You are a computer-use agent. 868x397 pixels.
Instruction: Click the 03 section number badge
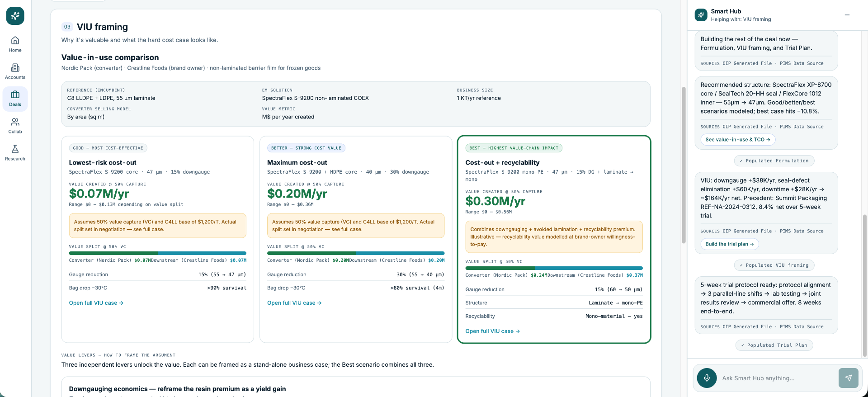coord(67,27)
